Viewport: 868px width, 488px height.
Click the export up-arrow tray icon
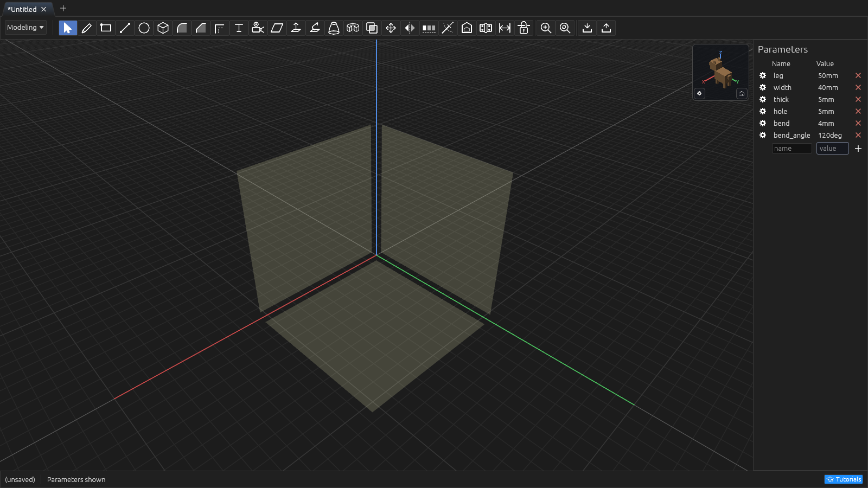click(x=606, y=28)
